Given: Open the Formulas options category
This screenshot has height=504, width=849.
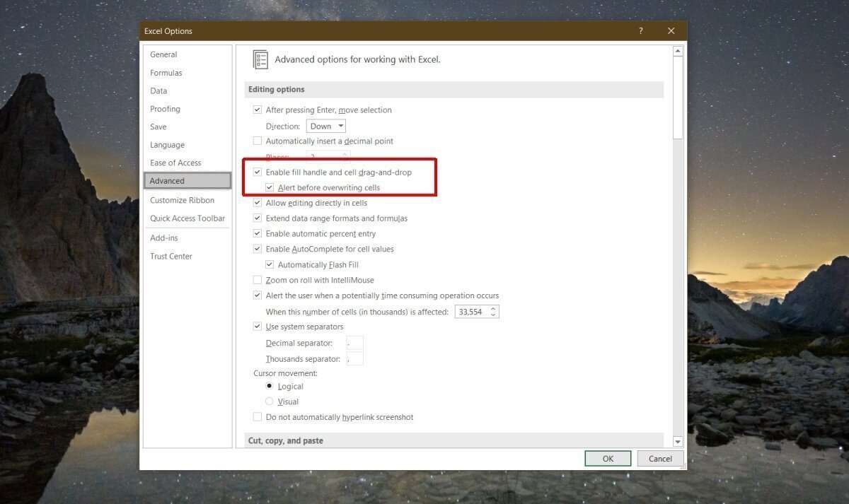Looking at the screenshot, I should click(166, 73).
